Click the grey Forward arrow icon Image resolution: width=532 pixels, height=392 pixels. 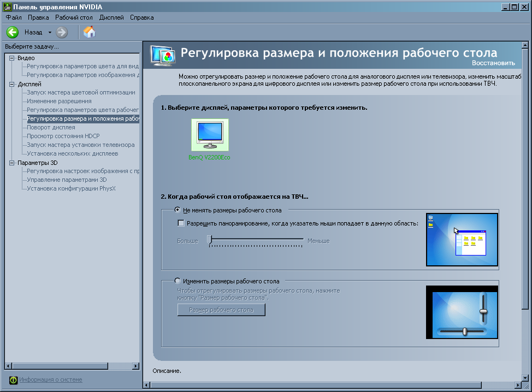tap(62, 32)
